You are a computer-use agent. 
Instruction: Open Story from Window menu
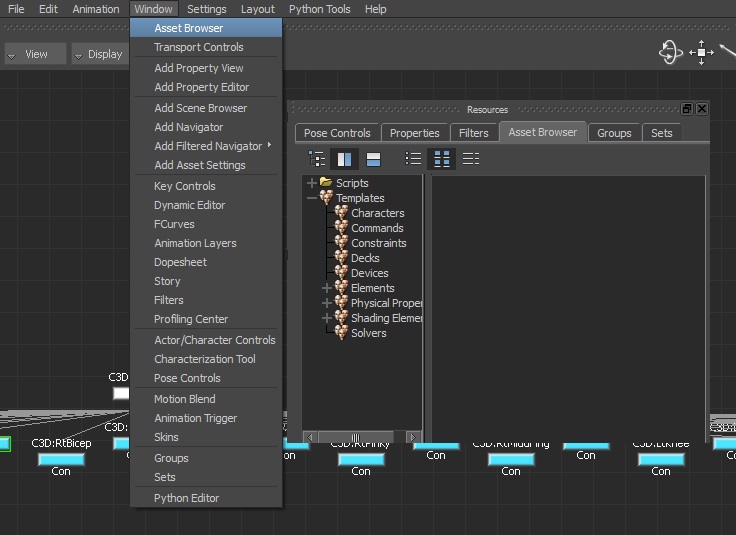(206, 281)
